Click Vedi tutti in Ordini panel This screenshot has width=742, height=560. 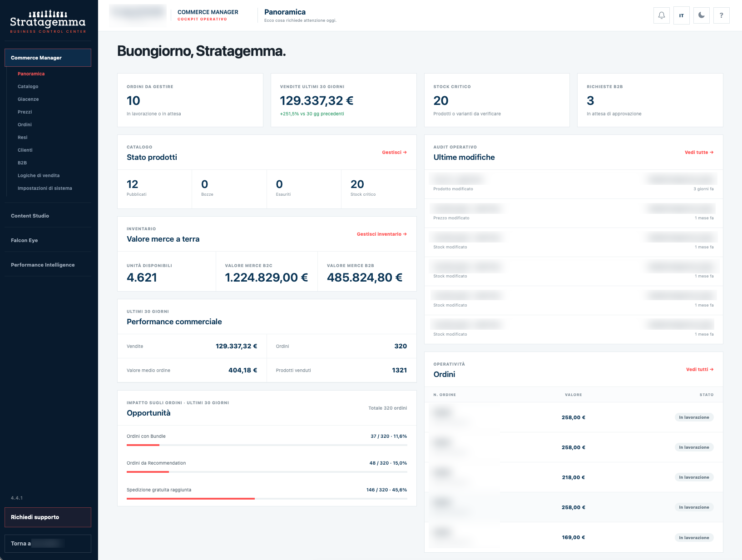(700, 370)
